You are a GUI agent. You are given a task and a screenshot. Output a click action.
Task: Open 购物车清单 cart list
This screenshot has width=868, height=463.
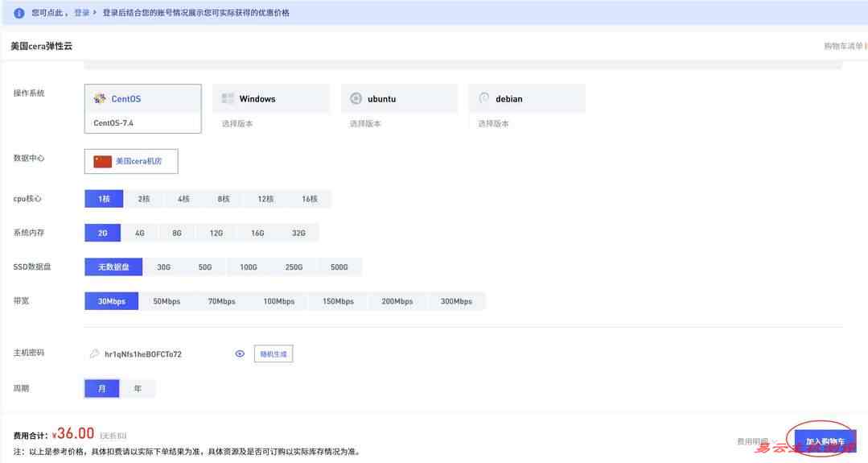(x=844, y=46)
